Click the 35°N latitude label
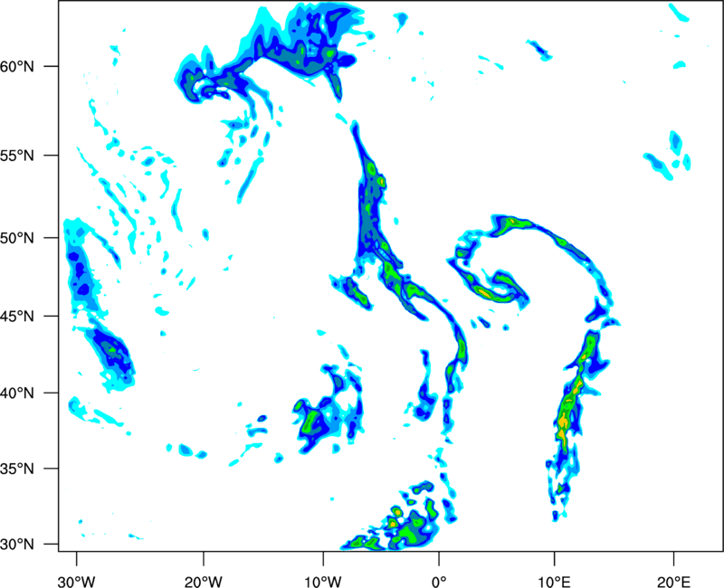Image resolution: width=724 pixels, height=588 pixels. pyautogui.click(x=17, y=469)
